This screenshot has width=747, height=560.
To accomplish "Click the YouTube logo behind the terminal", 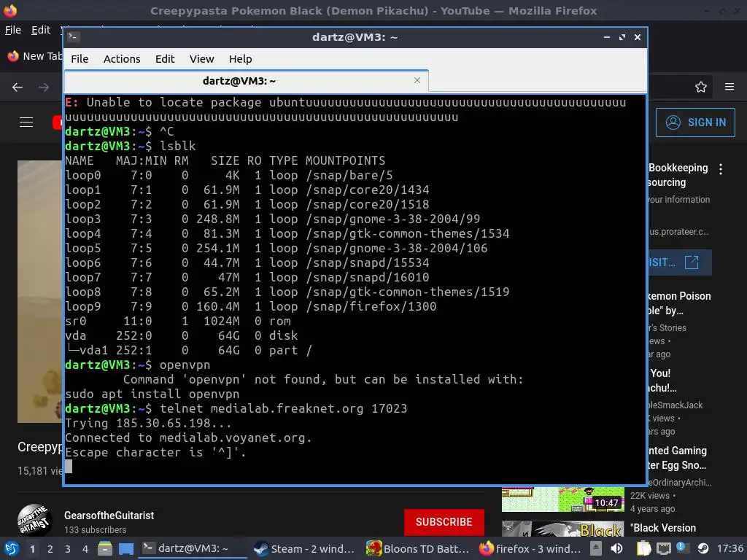I will point(58,122).
